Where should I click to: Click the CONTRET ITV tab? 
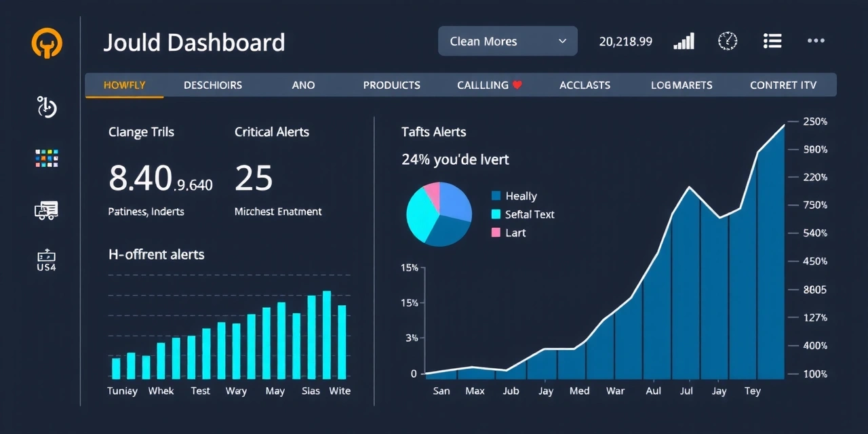click(783, 85)
